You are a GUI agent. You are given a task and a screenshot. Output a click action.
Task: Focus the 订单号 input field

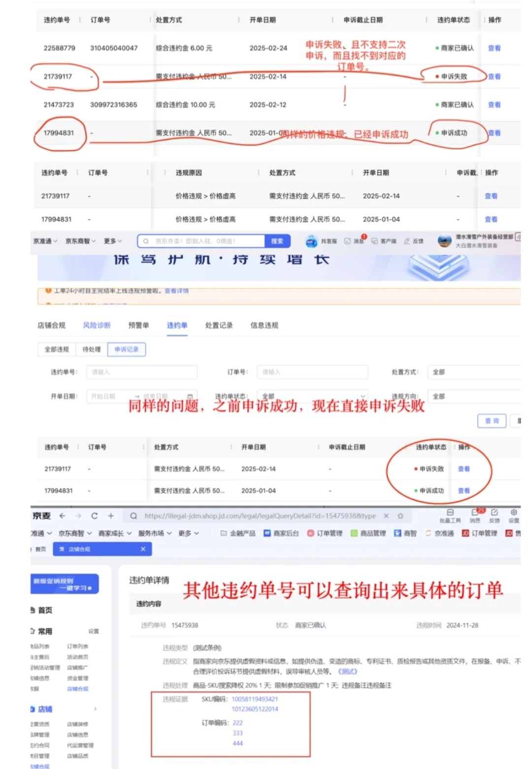(312, 372)
